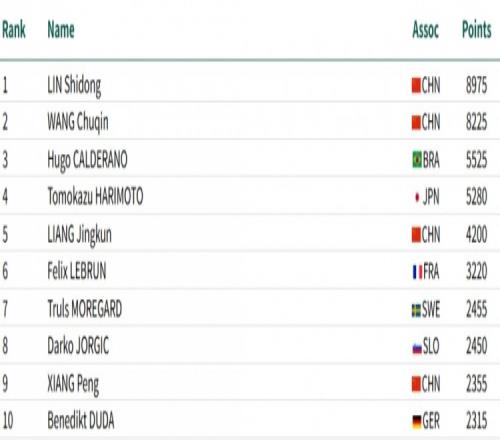Sort by the Name column header

61,30
